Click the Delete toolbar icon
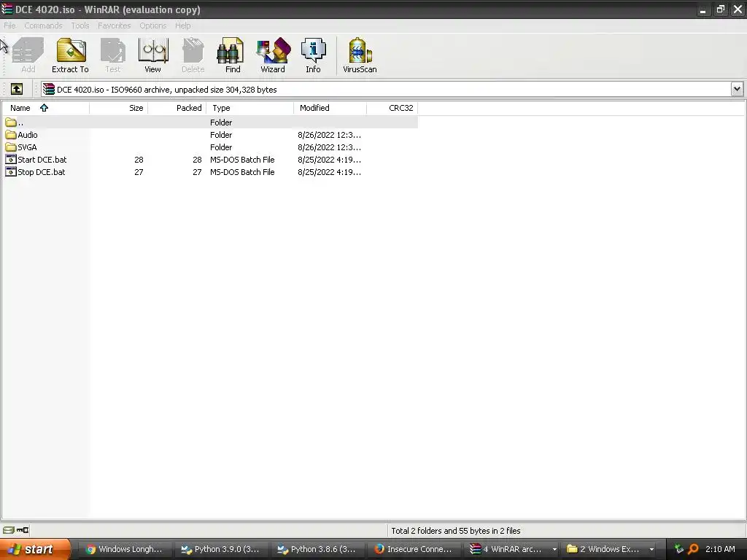747x560 pixels. (193, 55)
